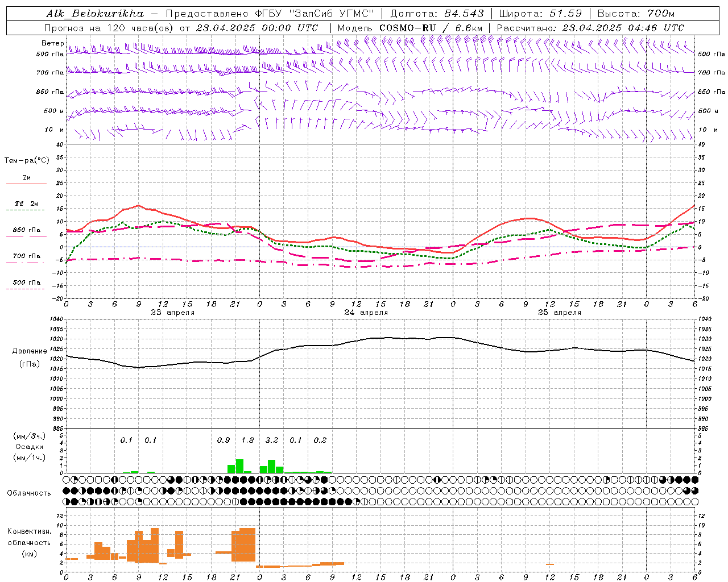Screen dimensions: 728x582
Task: Click the station name Alk_Belokurikha in the header
Action: (x=95, y=14)
